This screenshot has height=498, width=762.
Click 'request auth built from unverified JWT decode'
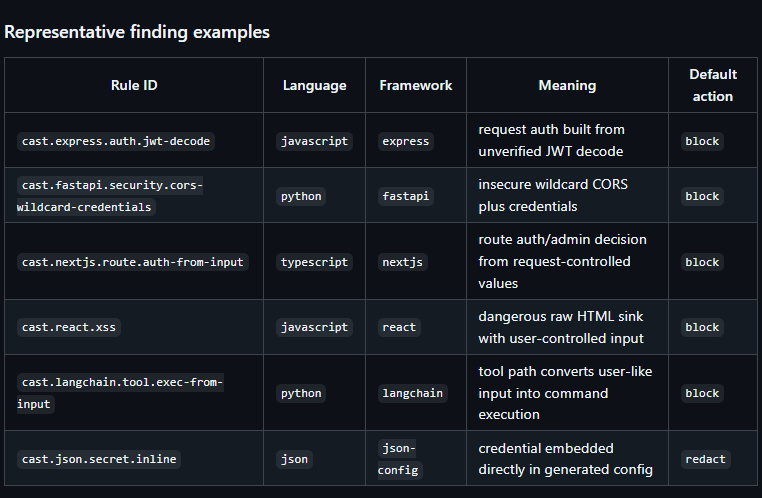551,140
